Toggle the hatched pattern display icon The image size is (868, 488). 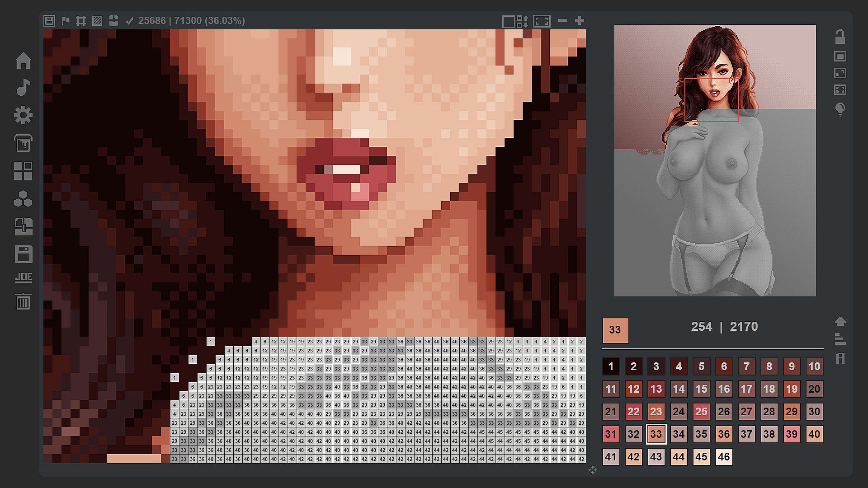(97, 21)
